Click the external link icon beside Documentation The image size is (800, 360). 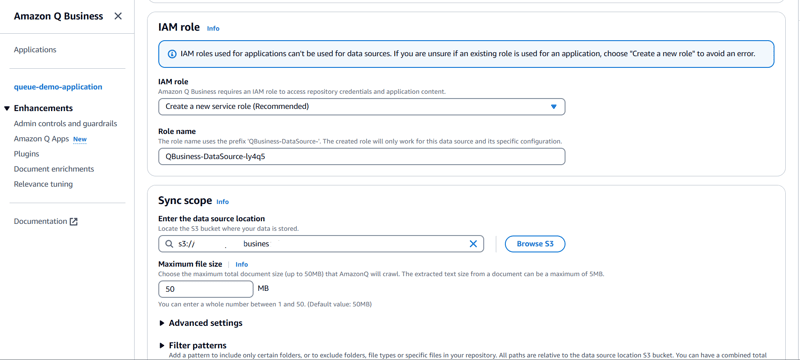[73, 221]
